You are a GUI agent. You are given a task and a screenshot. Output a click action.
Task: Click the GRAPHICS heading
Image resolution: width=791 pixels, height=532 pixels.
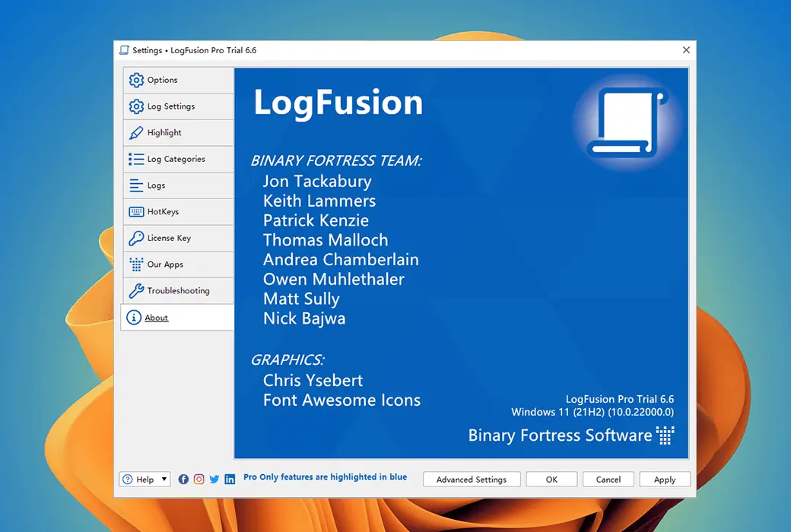click(x=287, y=359)
